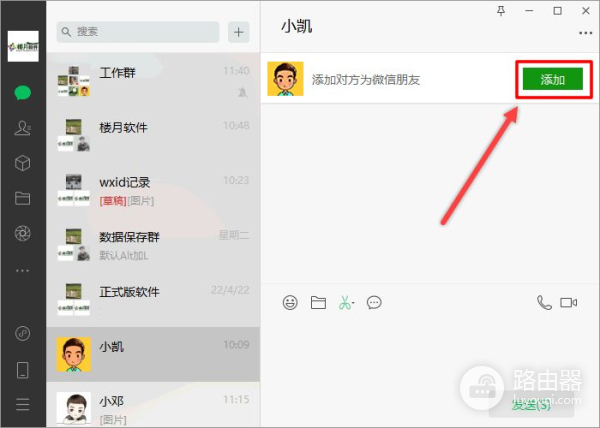
Task: Click the 默认Alt加L preview text
Action: point(124,255)
